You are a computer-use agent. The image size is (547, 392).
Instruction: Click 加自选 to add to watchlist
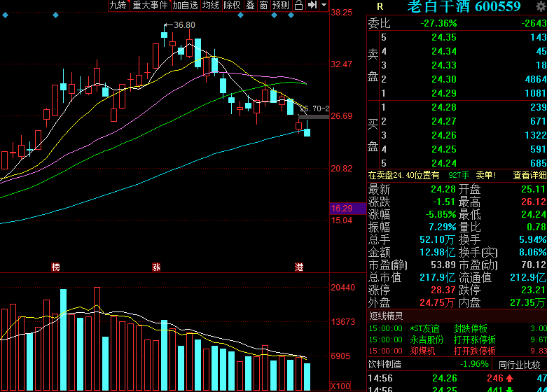[185, 6]
